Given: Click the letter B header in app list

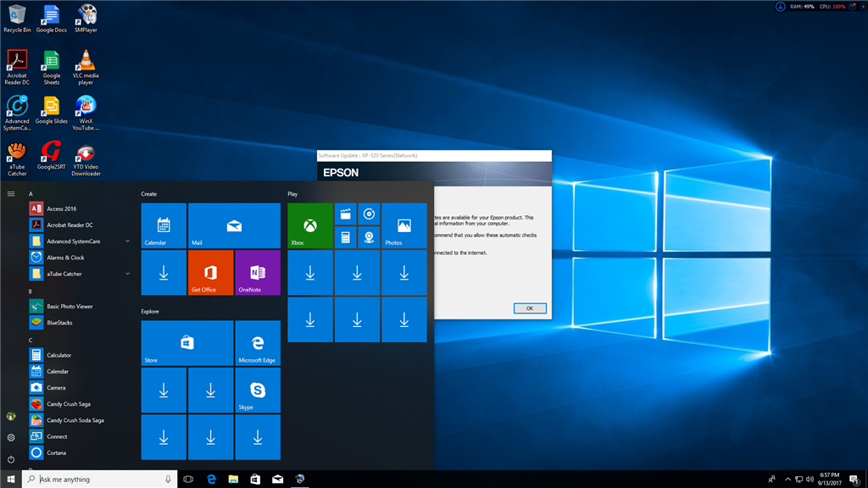Looking at the screenshot, I should point(31,291).
